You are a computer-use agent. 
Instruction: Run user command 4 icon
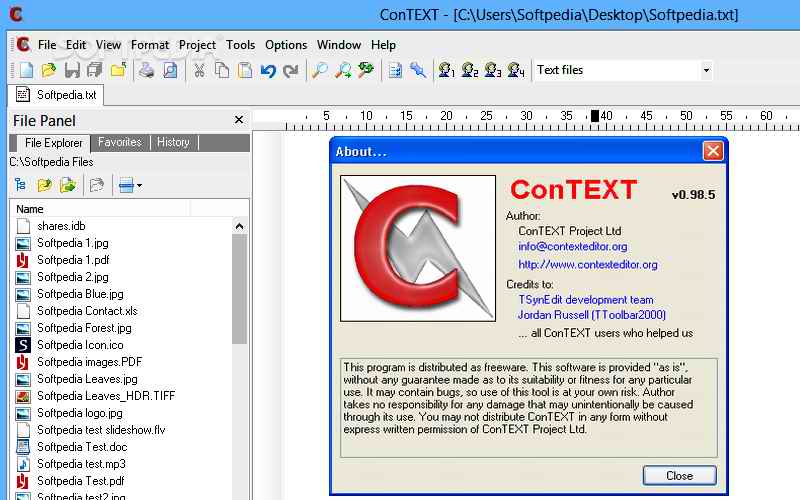(516, 70)
